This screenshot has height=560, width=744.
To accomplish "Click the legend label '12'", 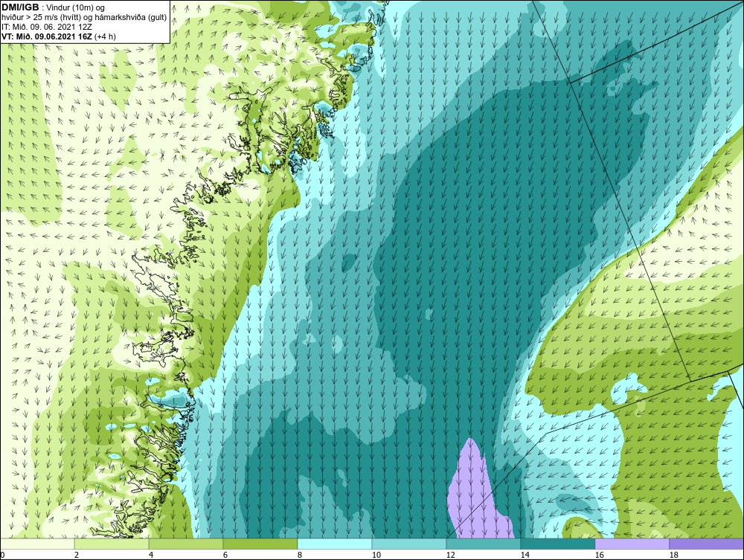I will pyautogui.click(x=451, y=555).
